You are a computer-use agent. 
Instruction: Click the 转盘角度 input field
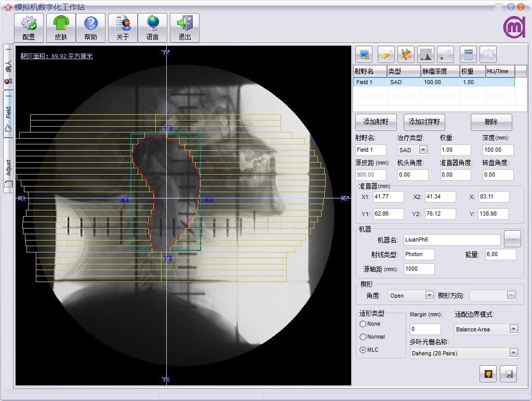click(x=498, y=175)
